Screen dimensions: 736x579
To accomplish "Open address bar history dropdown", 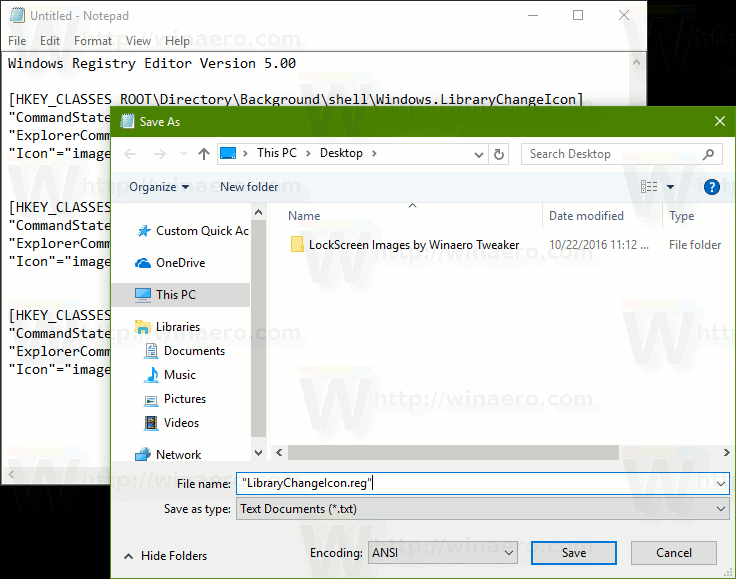I will point(479,154).
